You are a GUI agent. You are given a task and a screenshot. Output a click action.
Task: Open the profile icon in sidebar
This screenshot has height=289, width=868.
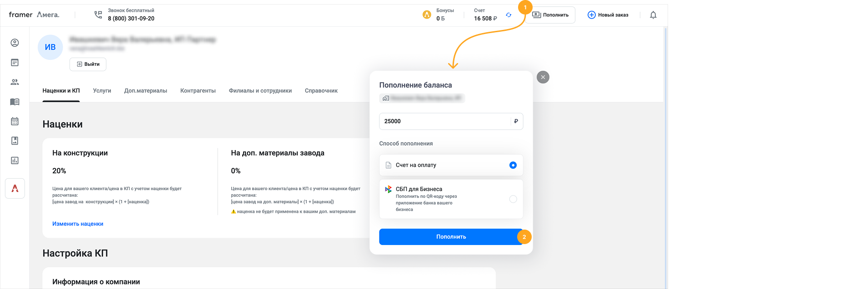pyautogui.click(x=15, y=43)
